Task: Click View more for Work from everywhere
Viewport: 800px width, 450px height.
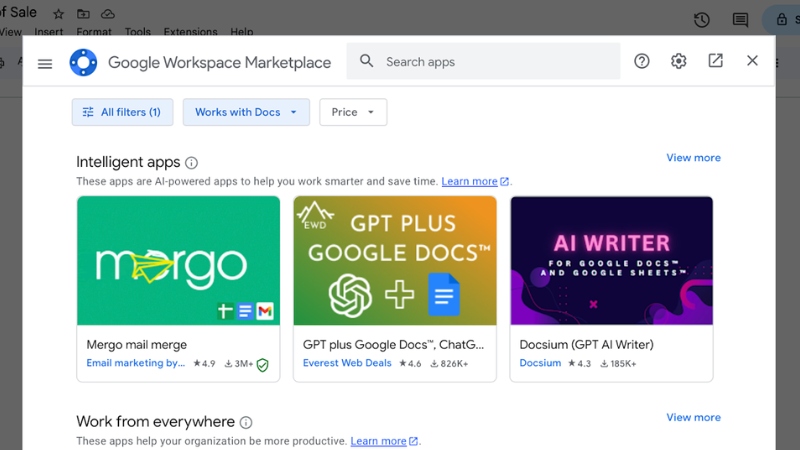Action: (x=693, y=417)
